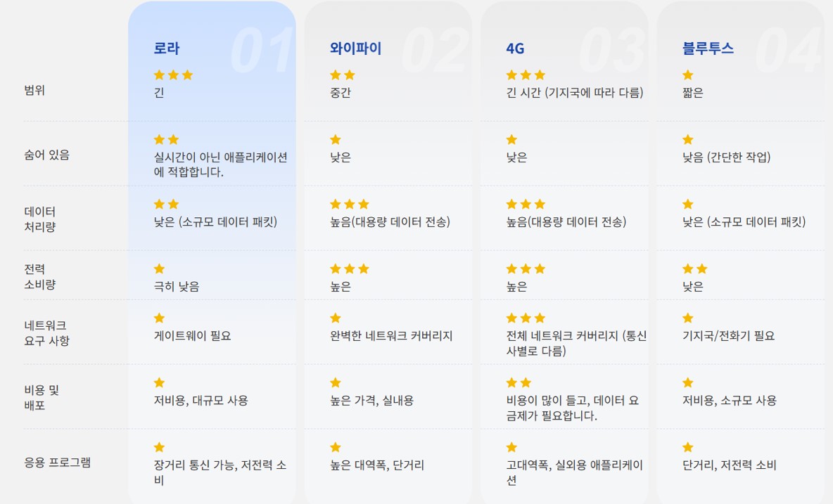Click 4G's two-star cost and deployment rating
Image resolution: width=833 pixels, height=504 pixels.
click(x=519, y=382)
